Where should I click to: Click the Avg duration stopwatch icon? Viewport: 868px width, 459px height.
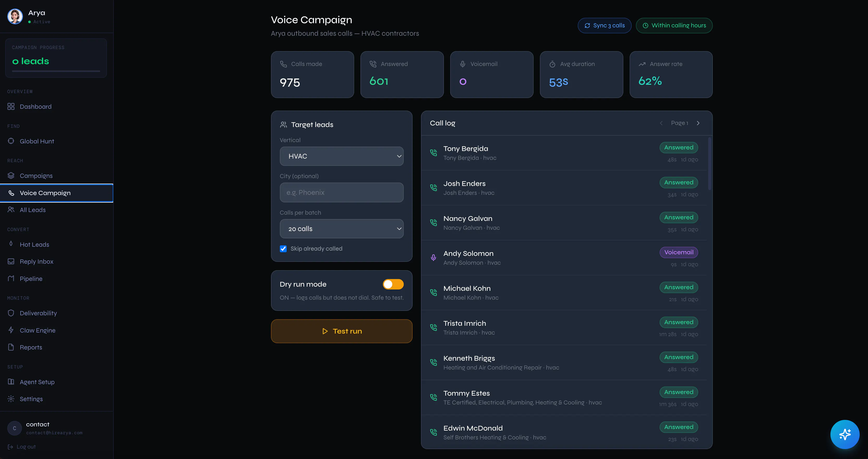[x=552, y=64]
